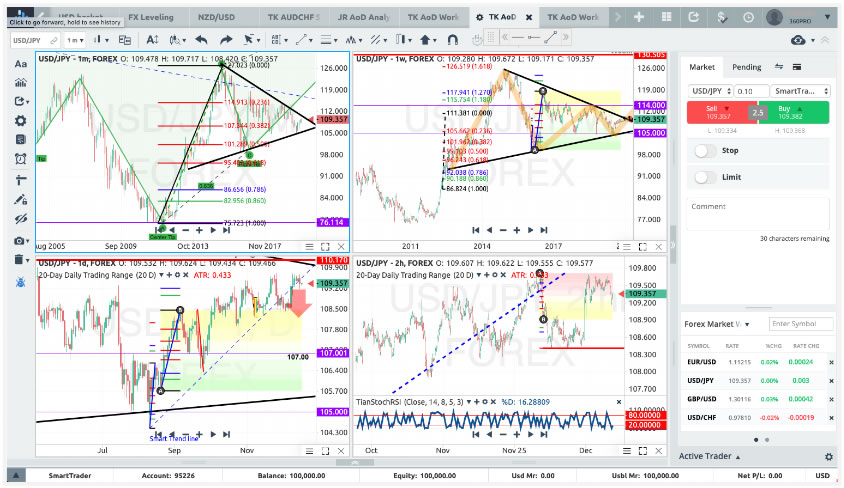Click the camera snapshot icon in sidebar
The width and height of the screenshot is (844, 488).
(19, 241)
